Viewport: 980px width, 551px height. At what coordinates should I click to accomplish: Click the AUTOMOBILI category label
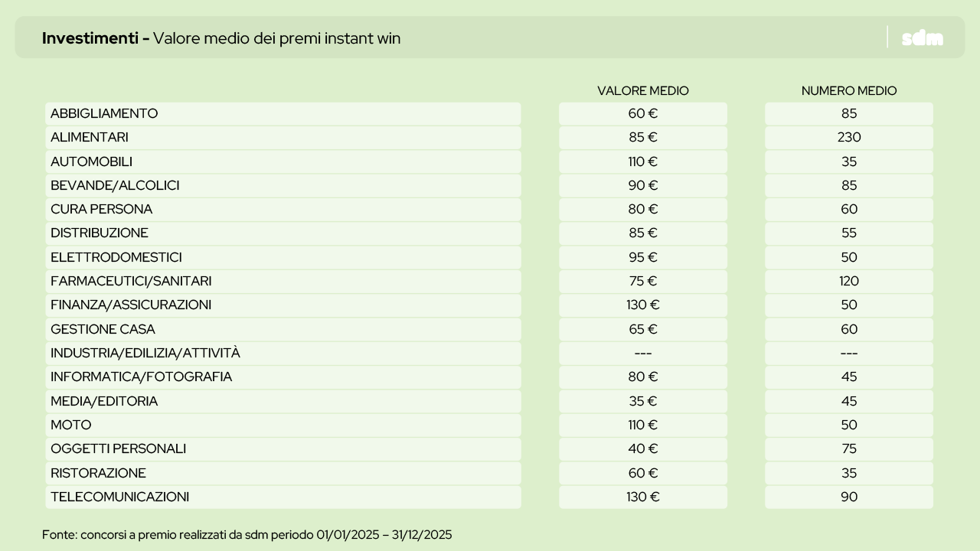point(91,161)
